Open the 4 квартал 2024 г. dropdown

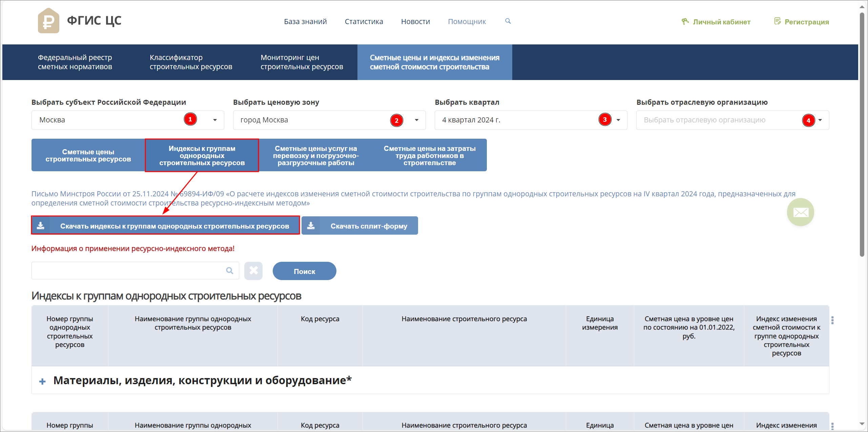pyautogui.click(x=531, y=120)
